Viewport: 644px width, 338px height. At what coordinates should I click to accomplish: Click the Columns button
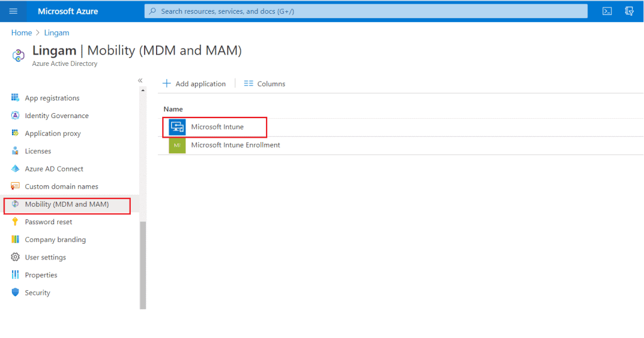point(265,84)
